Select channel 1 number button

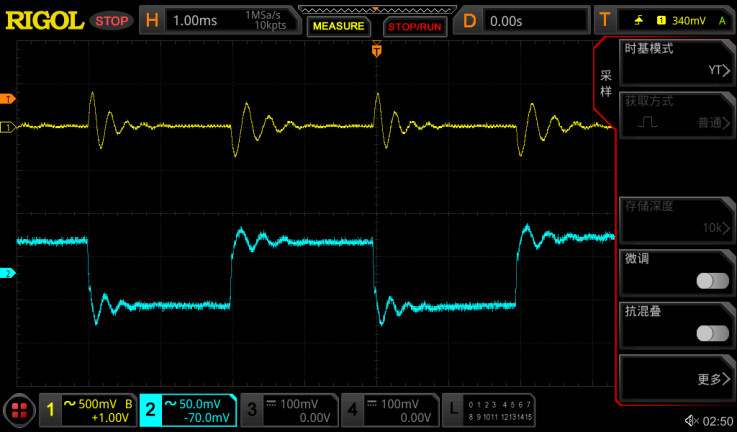click(x=50, y=410)
